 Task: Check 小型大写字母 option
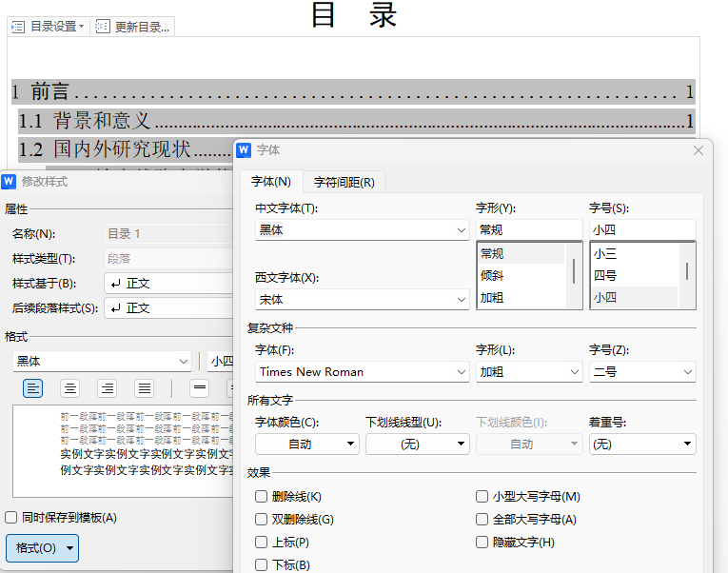482,497
